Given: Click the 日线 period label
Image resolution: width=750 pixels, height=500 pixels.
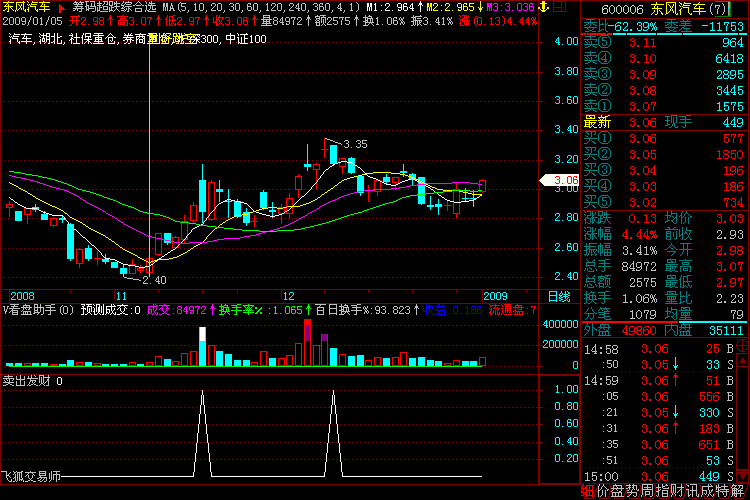Looking at the screenshot, I should pos(559,297).
